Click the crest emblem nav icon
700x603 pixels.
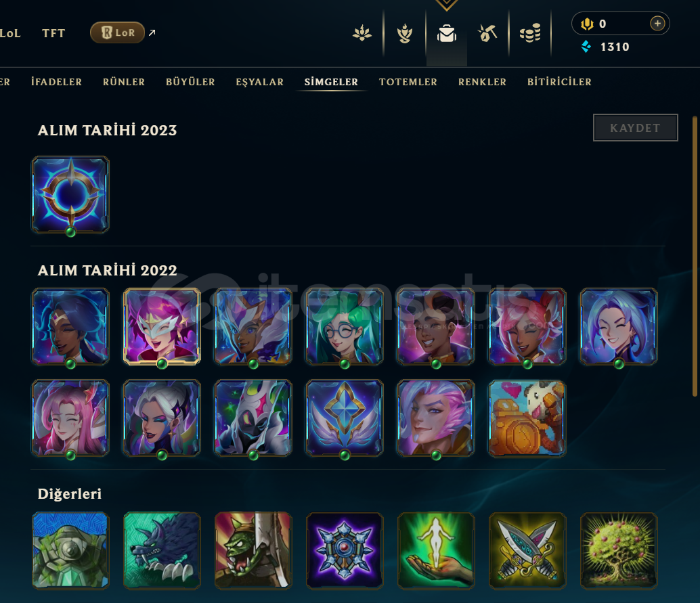404,33
